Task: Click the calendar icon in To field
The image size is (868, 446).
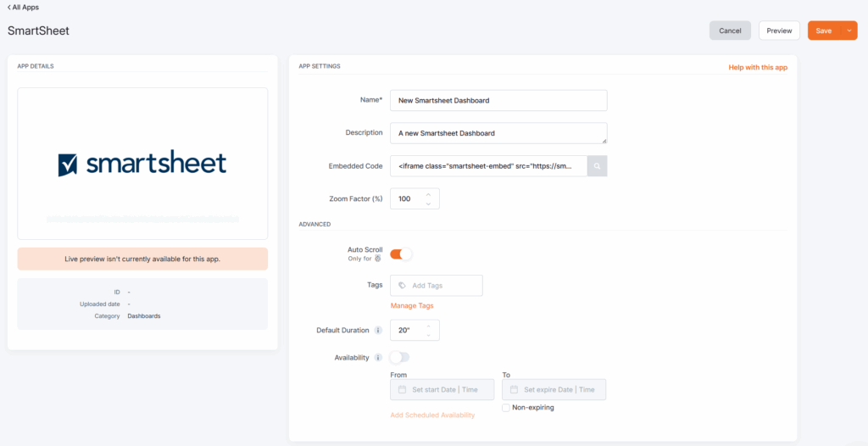Action: (515, 389)
